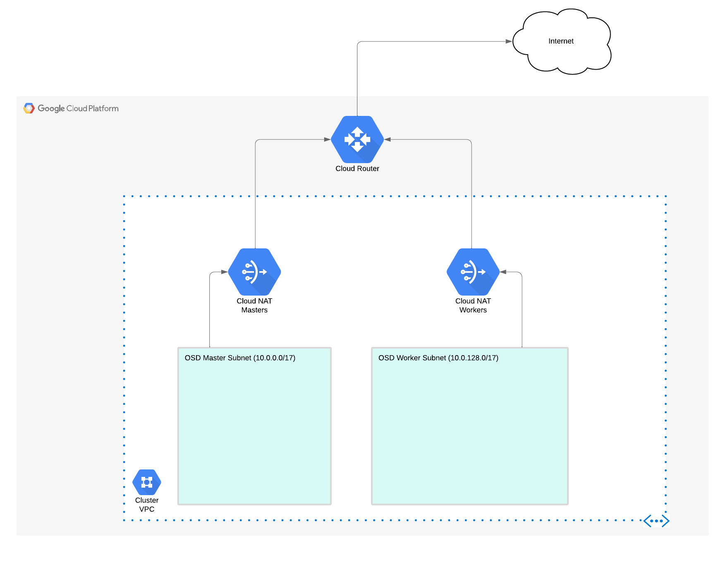Select the Internet label inside the cloud
This screenshot has width=728, height=563.
[561, 41]
